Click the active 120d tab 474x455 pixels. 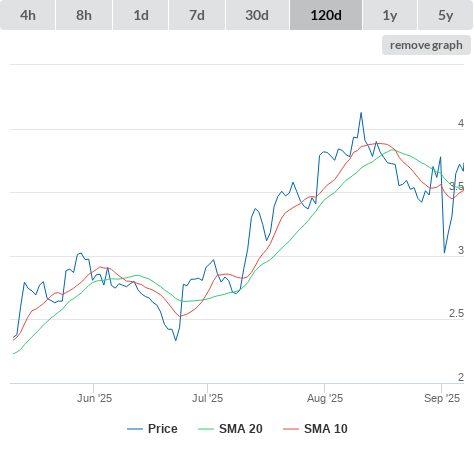tap(326, 15)
